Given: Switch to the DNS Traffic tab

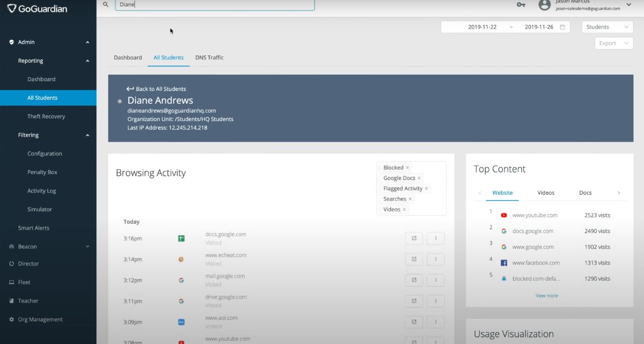Looking at the screenshot, I should coord(209,57).
